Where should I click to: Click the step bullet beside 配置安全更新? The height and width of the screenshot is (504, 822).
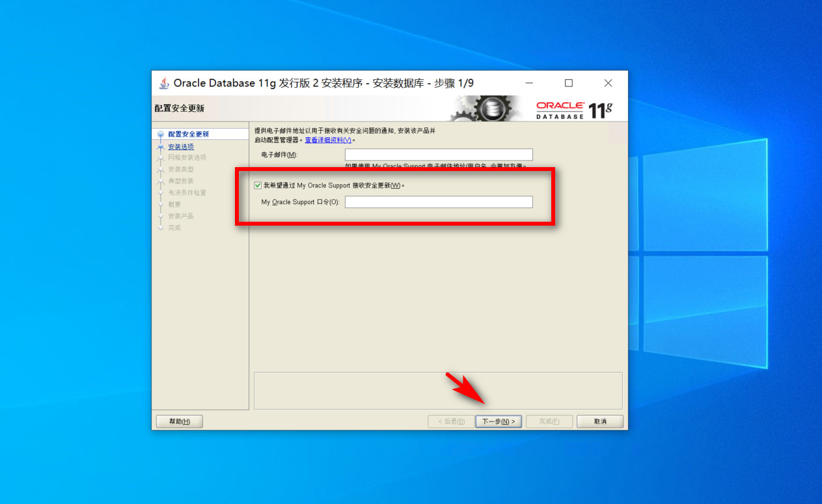(x=160, y=135)
